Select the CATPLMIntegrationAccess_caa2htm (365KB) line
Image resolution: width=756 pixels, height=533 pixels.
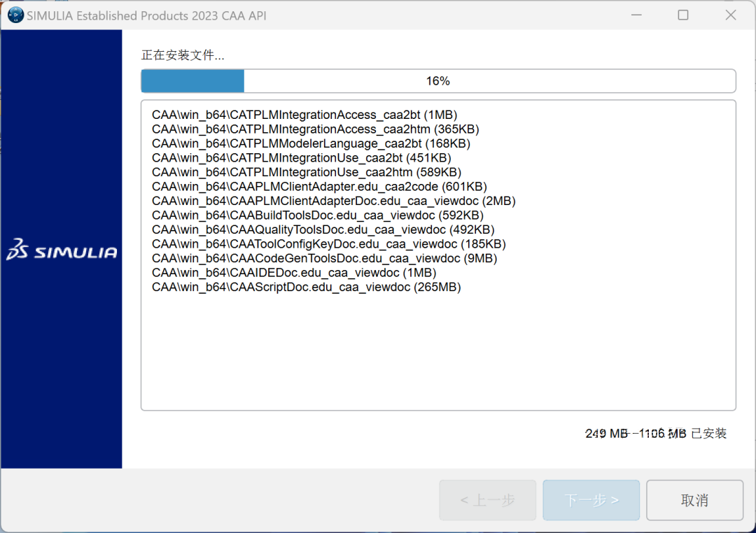click(315, 129)
